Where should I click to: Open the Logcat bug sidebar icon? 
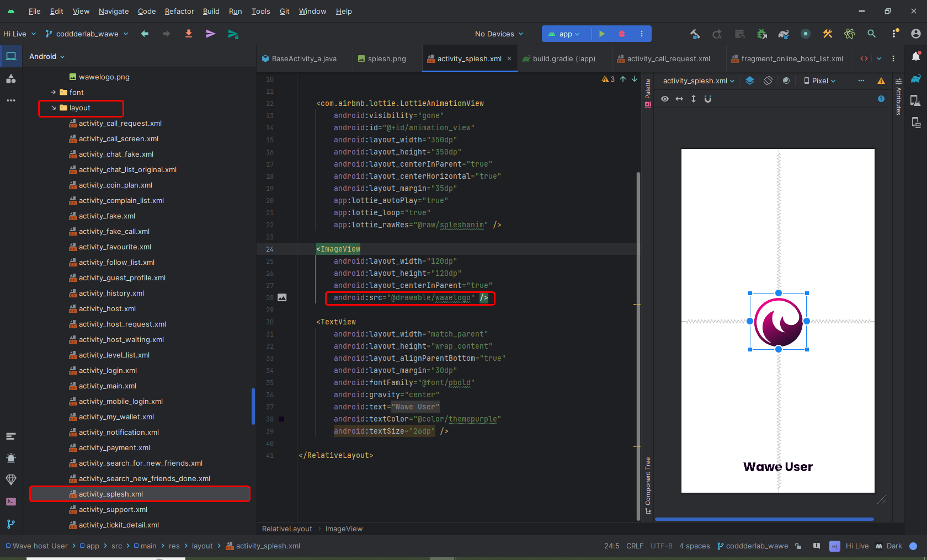11,457
